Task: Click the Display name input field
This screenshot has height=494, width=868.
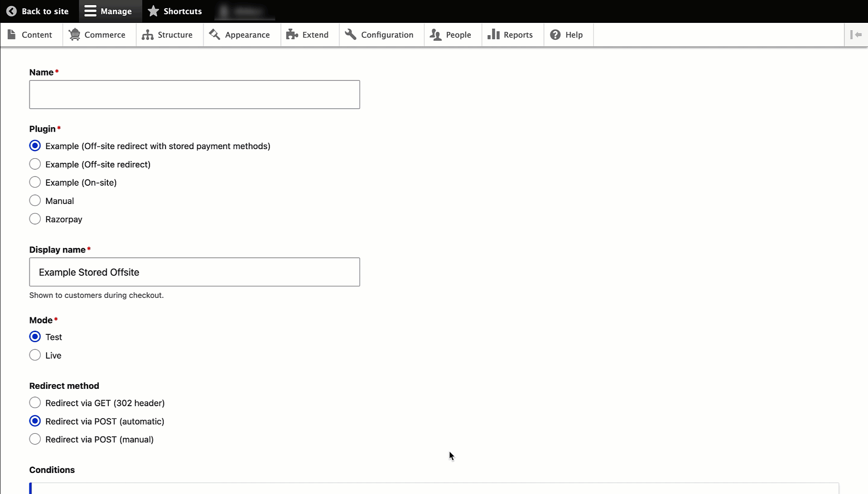Action: (x=194, y=272)
